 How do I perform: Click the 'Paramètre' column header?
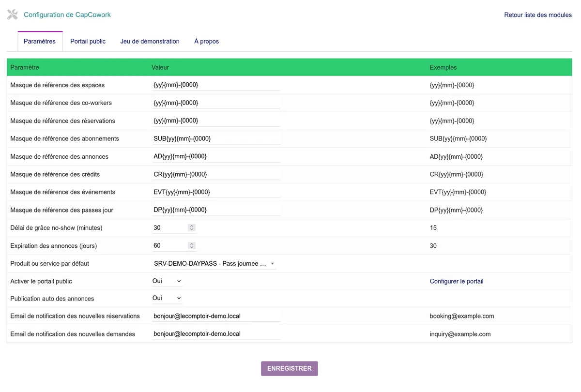coord(25,67)
